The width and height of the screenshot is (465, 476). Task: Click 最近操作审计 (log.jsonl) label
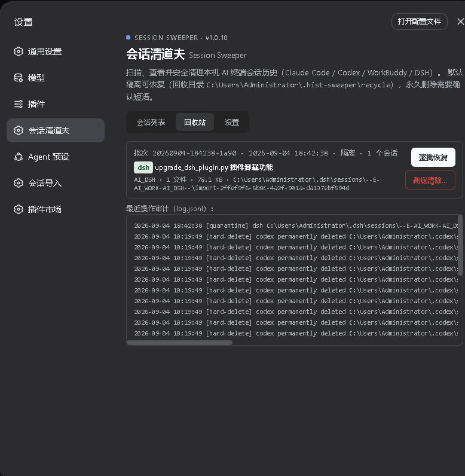tap(170, 209)
